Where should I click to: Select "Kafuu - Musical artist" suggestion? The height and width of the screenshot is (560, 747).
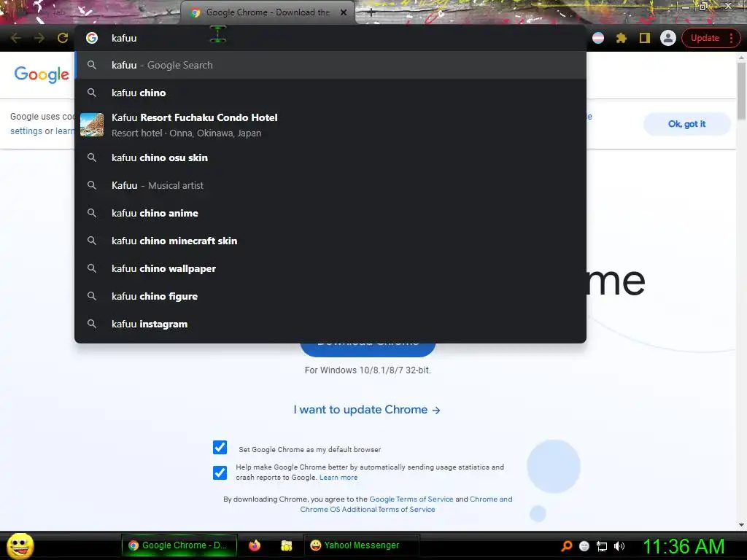[x=330, y=185]
